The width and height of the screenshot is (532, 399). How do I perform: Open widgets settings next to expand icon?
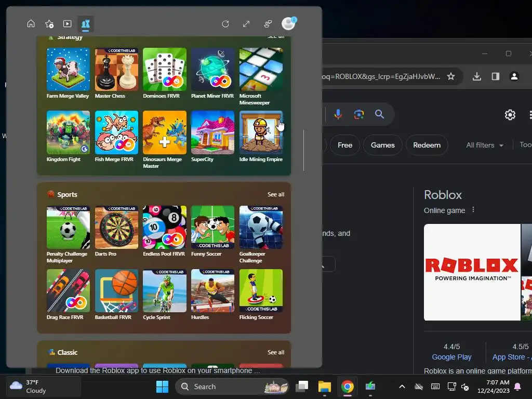(x=268, y=24)
